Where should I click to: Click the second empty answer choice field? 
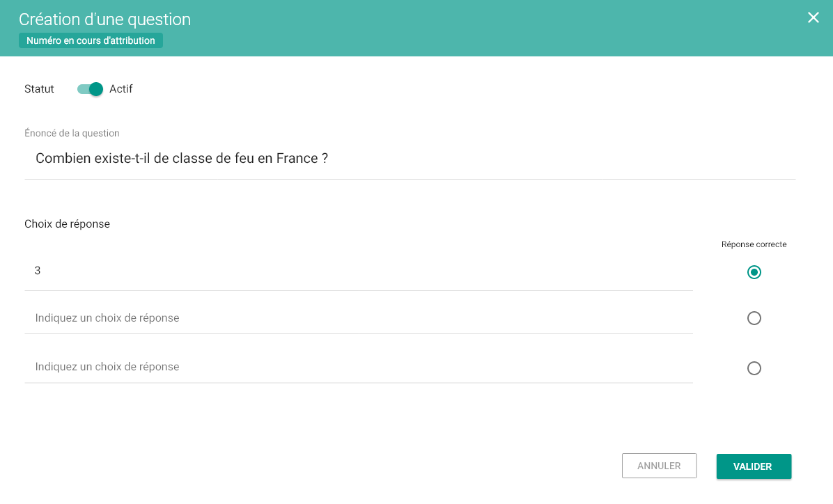[x=359, y=318]
